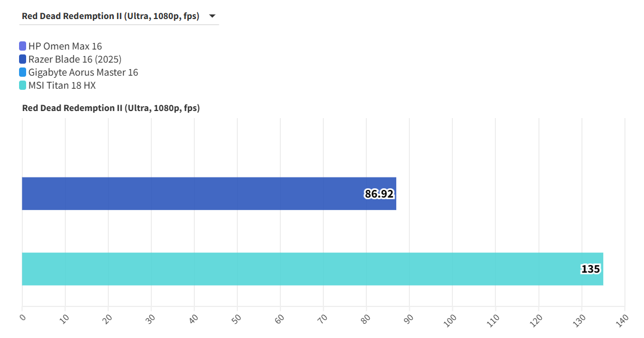This screenshot has height=338, width=644.
Task: Click the 86.92 value label
Action: (x=379, y=194)
